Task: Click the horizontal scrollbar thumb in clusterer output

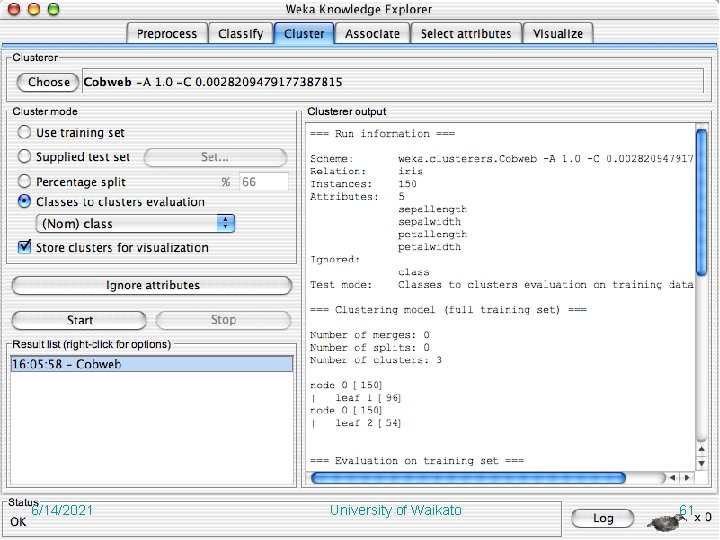Action: point(468,478)
